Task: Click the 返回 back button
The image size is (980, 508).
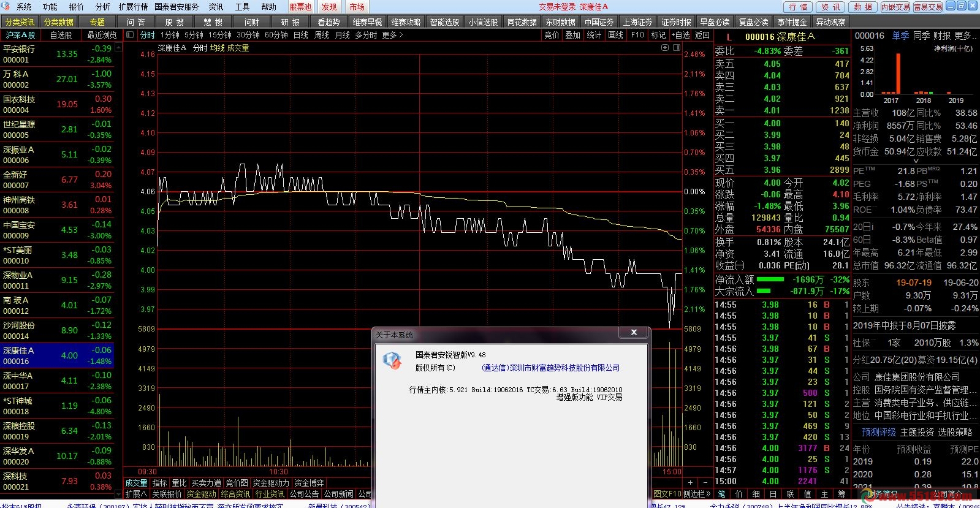Action: pyautogui.click(x=702, y=35)
